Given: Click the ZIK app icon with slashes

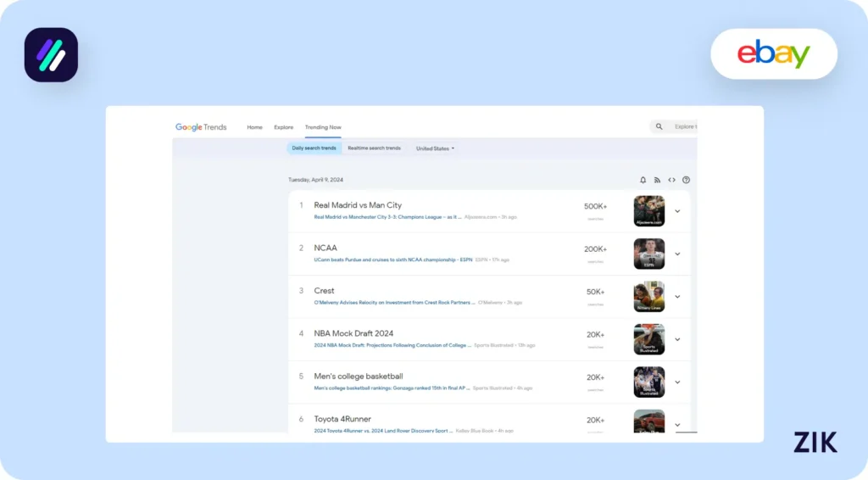Looking at the screenshot, I should pos(51,55).
